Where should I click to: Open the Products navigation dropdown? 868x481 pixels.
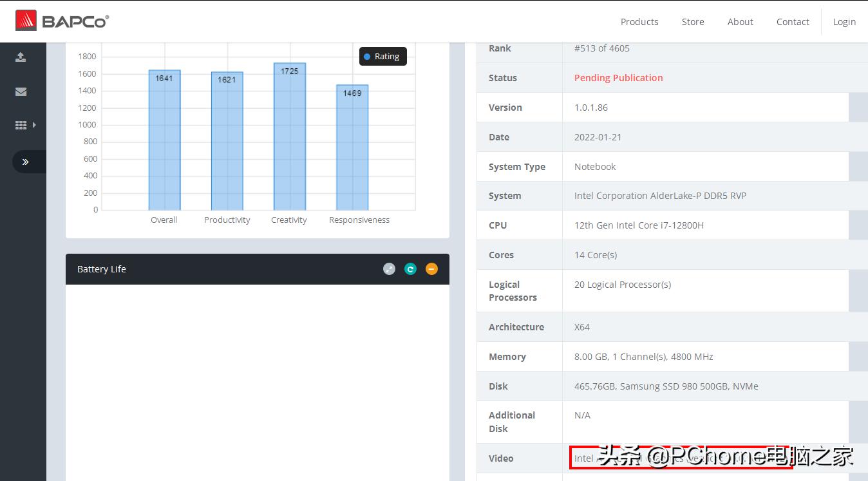[x=639, y=21]
